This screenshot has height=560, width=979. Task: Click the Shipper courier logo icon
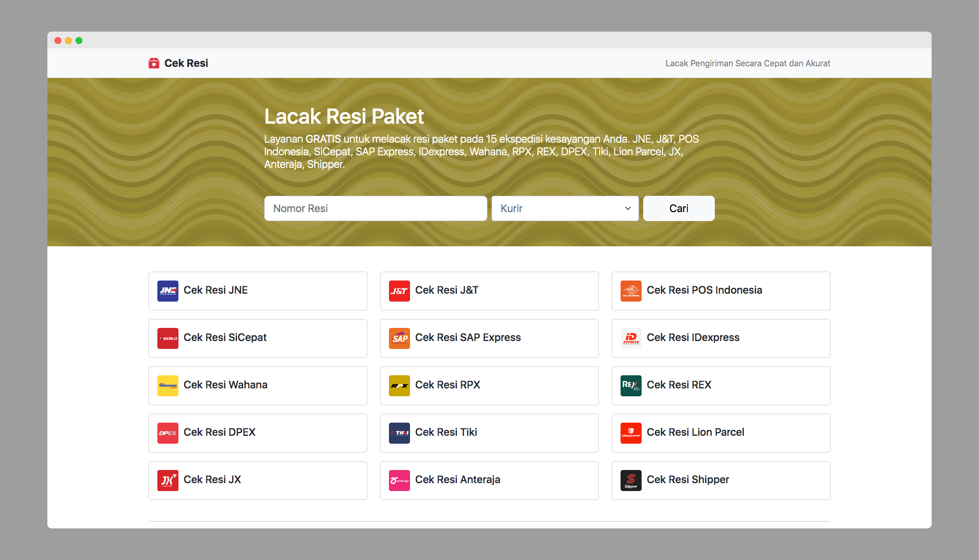[x=631, y=481]
